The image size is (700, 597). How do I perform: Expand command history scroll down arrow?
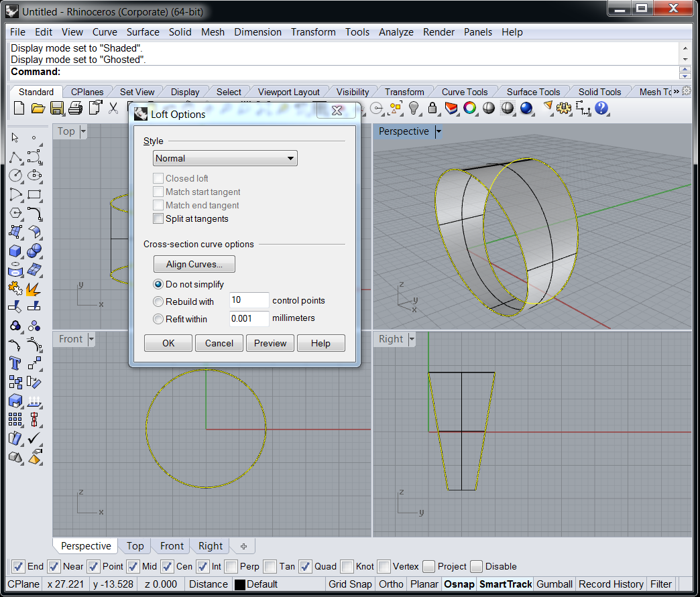pyautogui.click(x=685, y=60)
